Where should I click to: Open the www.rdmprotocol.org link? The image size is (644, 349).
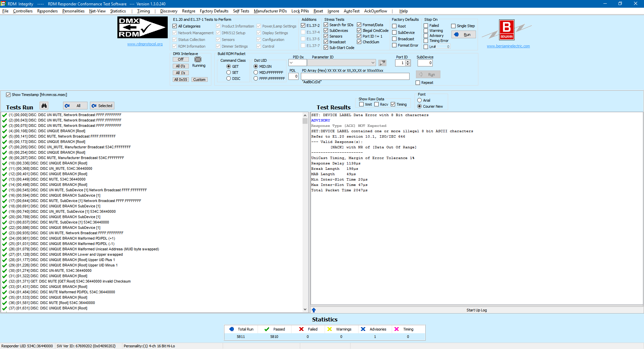click(145, 44)
